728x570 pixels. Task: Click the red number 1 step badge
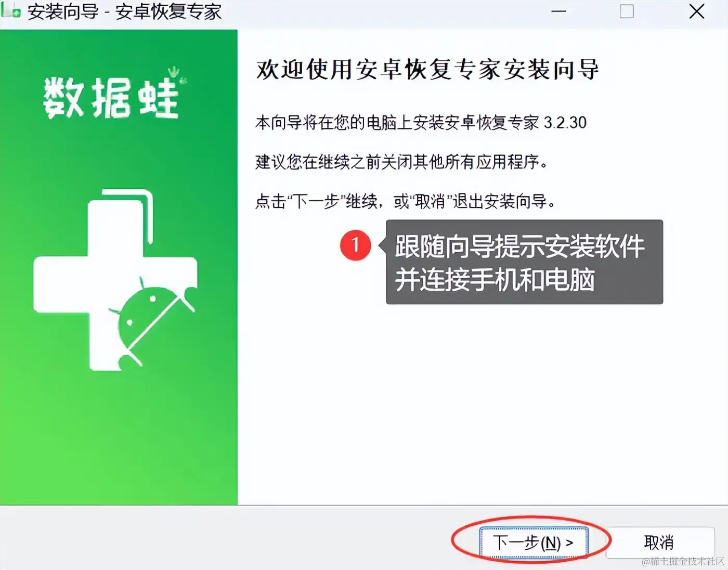click(355, 244)
